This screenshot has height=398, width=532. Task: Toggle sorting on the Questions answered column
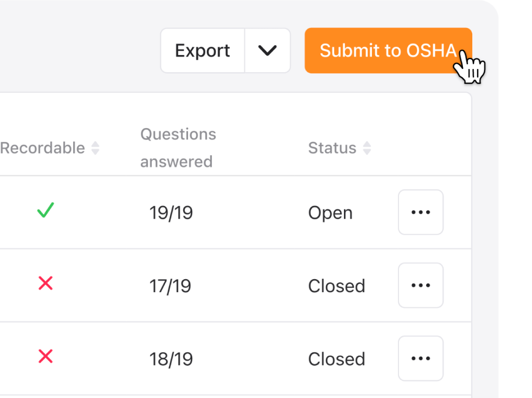[177, 147]
